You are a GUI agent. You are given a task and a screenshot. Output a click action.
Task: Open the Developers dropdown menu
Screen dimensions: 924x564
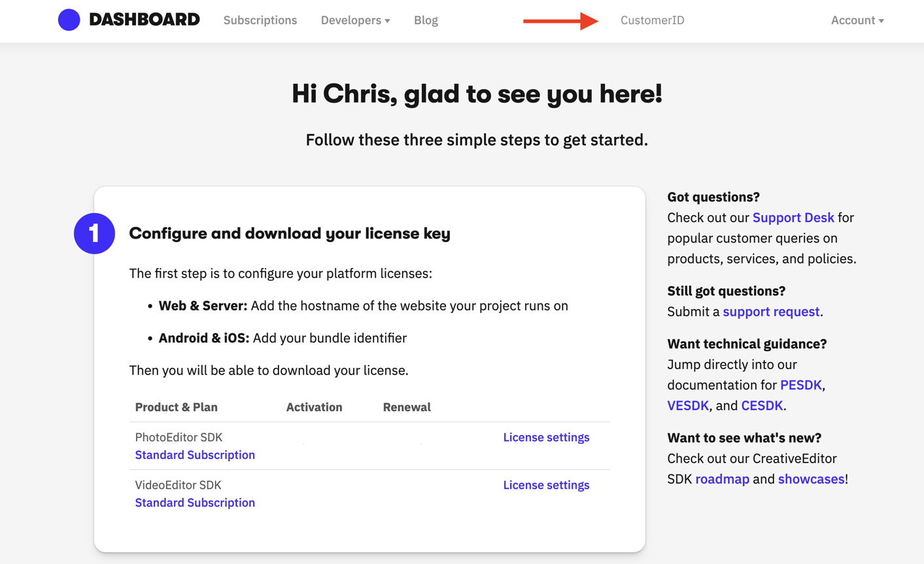point(351,20)
